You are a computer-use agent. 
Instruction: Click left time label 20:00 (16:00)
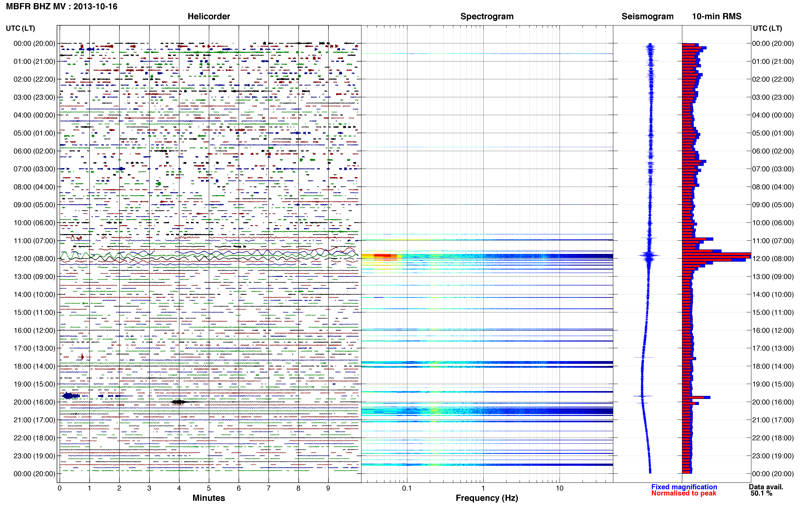click(x=34, y=402)
